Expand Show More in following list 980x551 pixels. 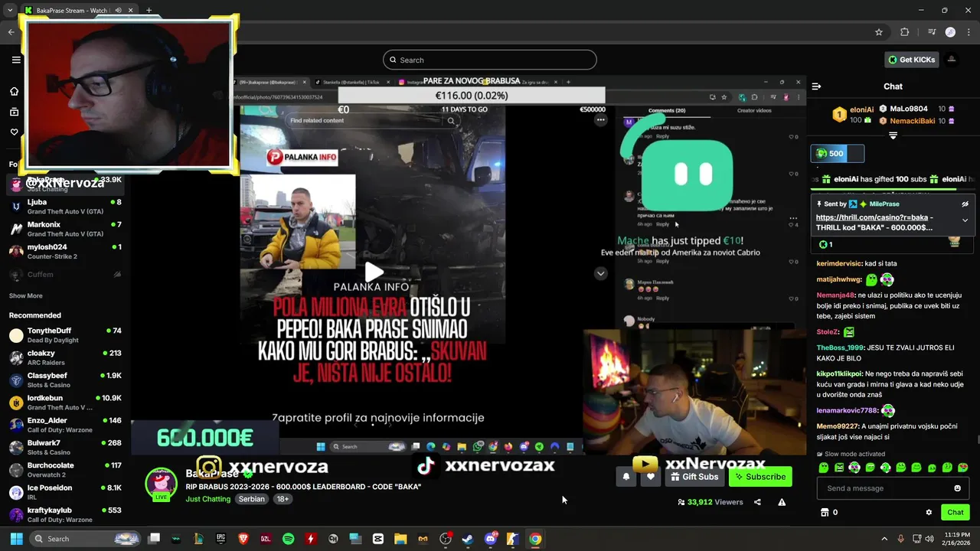click(26, 295)
